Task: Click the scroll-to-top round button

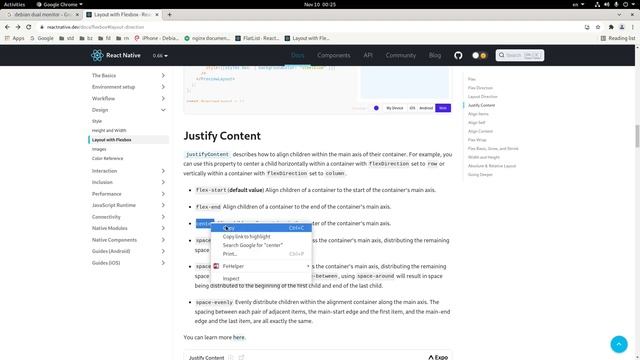Action: tap(619, 344)
